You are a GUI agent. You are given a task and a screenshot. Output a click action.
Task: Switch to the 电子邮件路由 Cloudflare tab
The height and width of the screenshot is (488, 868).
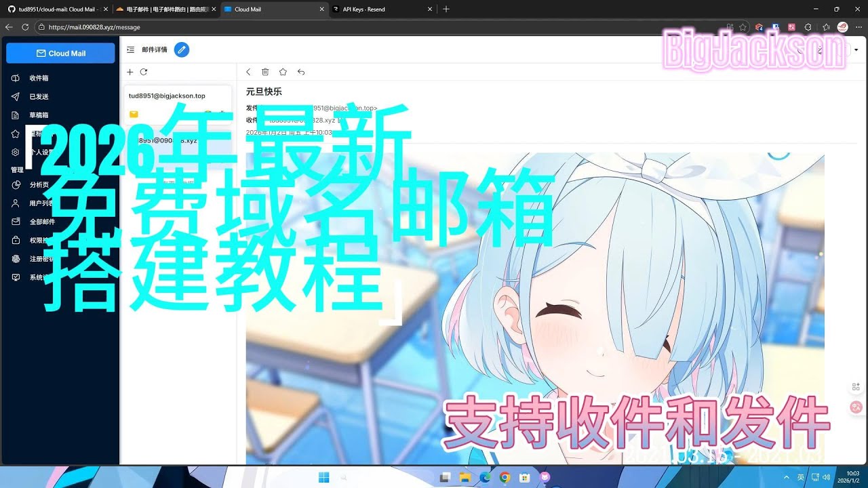(x=166, y=9)
